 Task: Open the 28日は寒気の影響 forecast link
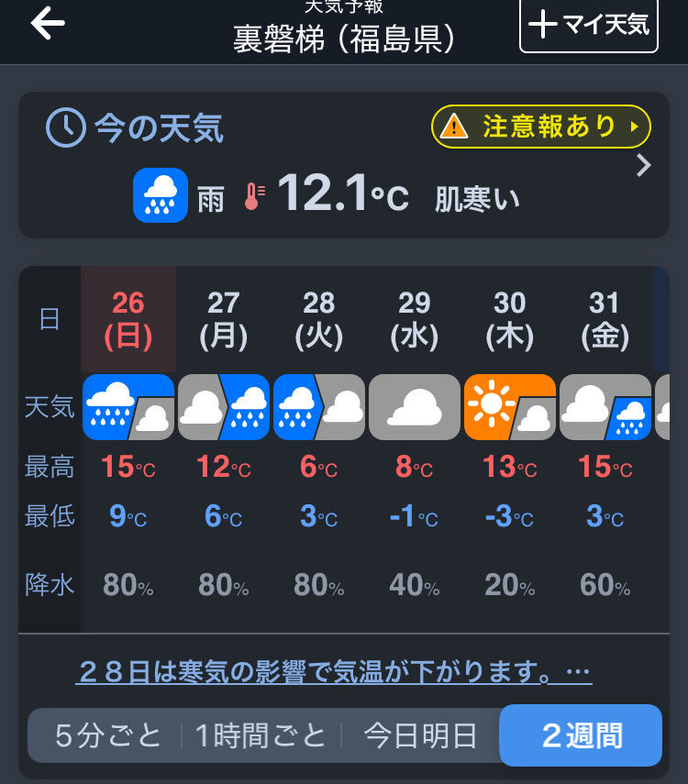(334, 673)
